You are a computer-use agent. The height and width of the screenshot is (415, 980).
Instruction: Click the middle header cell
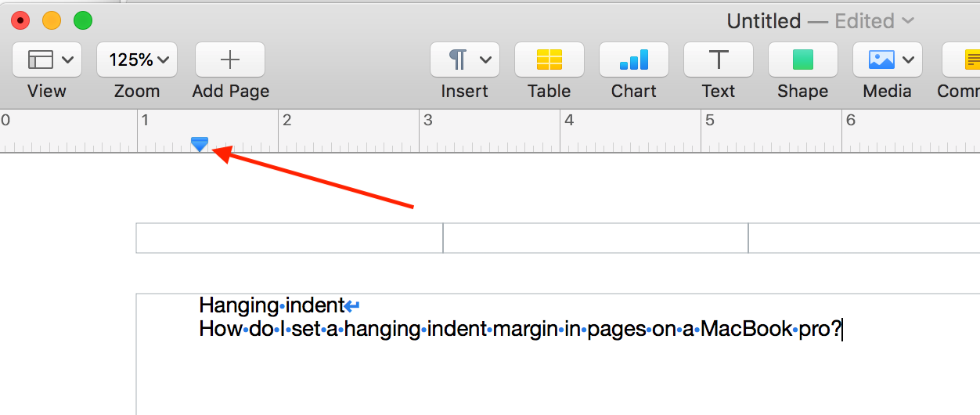pyautogui.click(x=596, y=238)
